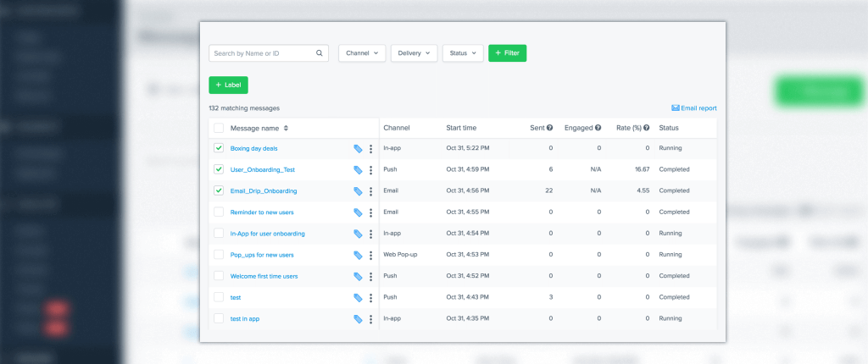Click the help icon next to Rate (%)
The width and height of the screenshot is (868, 364).
647,128
